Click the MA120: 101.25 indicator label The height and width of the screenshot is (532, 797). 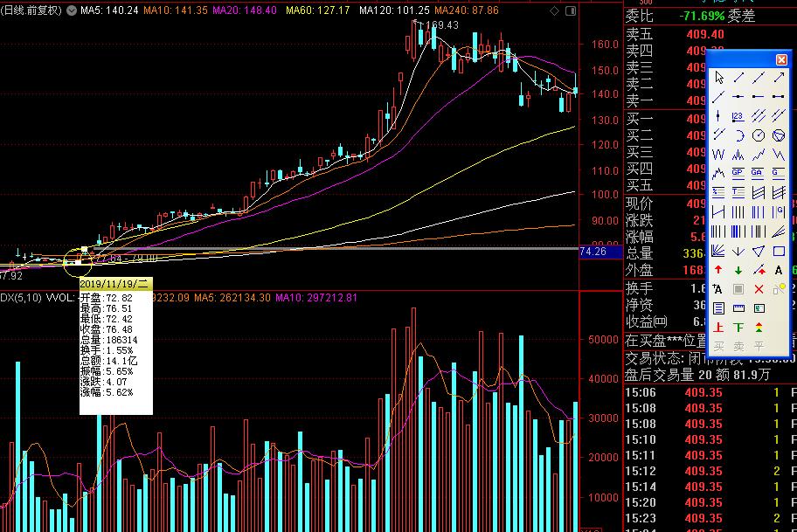point(394,10)
